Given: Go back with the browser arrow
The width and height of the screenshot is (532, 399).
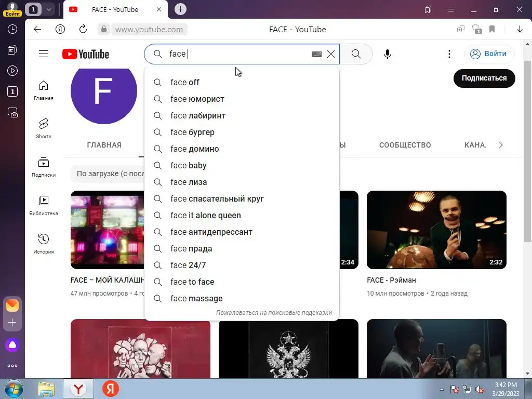Looking at the screenshot, I should click(37, 30).
